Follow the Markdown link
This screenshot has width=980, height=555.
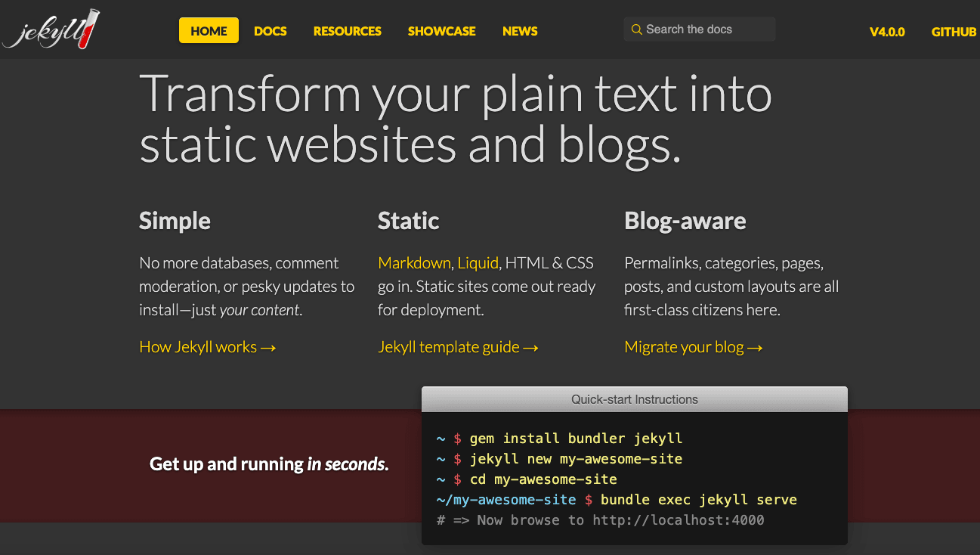(x=414, y=263)
